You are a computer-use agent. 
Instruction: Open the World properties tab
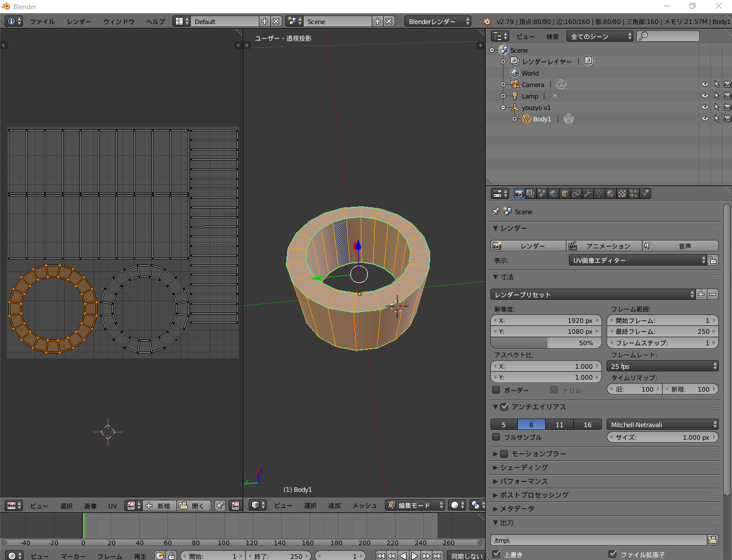click(553, 194)
